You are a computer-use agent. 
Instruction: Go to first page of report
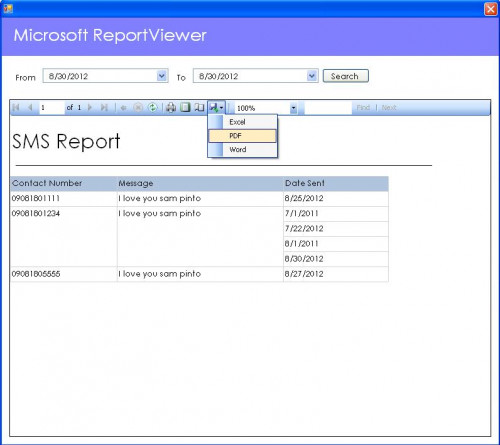[16, 107]
